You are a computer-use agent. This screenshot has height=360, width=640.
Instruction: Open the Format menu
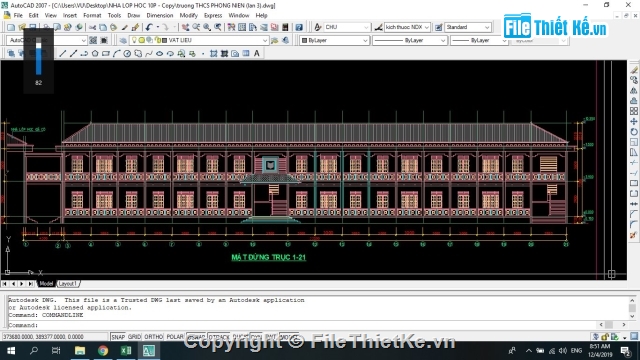click(x=92, y=16)
